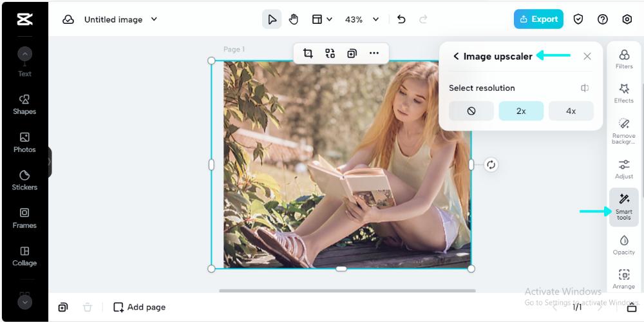Select 2x resolution
The width and height of the screenshot is (644, 322).
(x=521, y=111)
